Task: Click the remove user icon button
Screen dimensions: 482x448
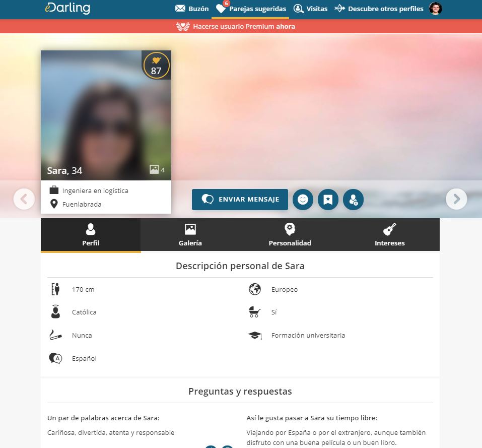Action: 353,200
